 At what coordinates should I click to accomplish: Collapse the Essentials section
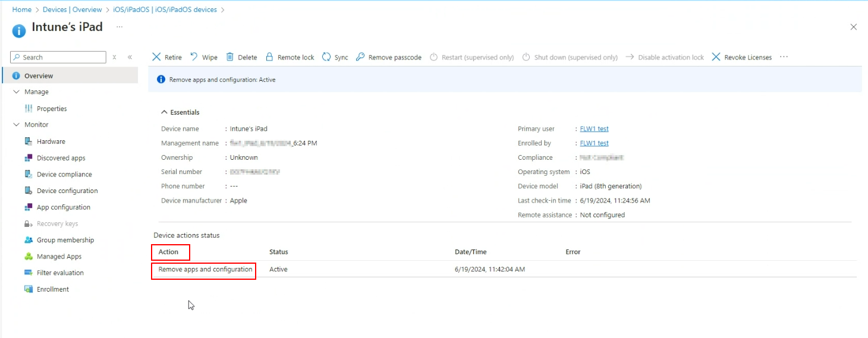point(164,112)
